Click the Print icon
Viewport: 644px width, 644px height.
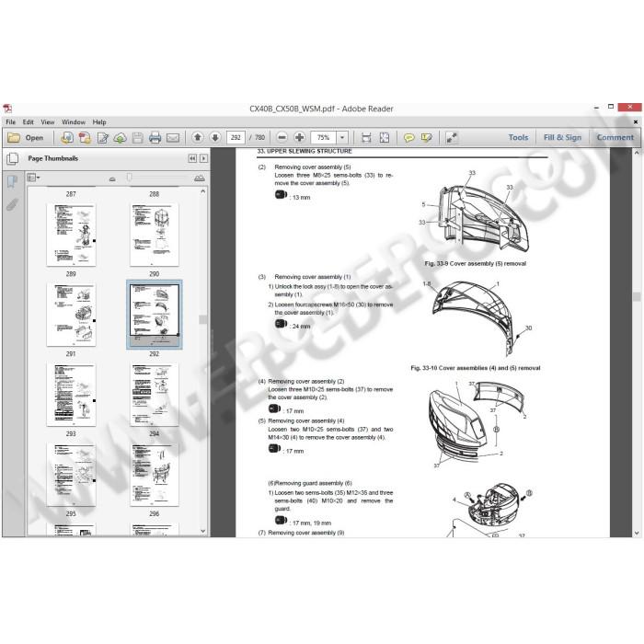click(155, 138)
